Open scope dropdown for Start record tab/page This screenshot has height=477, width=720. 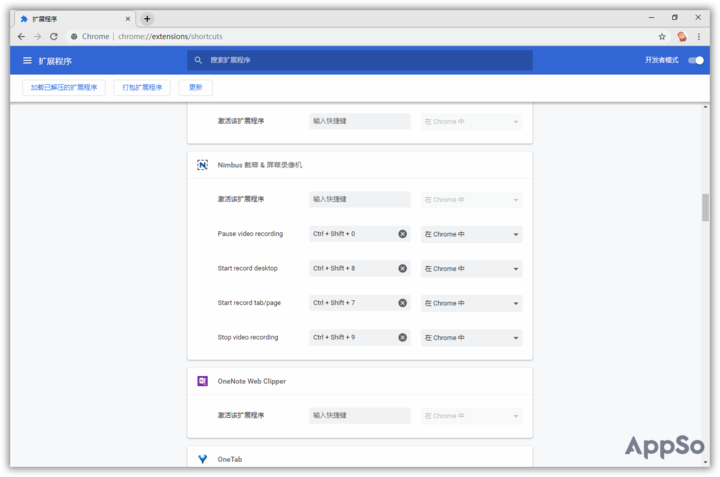click(x=472, y=303)
